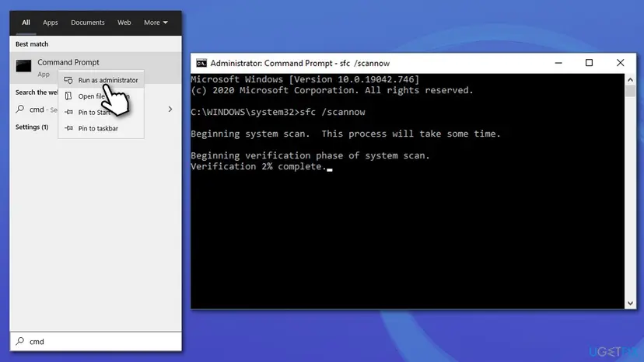Click the Command Prompt scrollbar down arrow
Screen dimensions: 644x362
coord(631,304)
